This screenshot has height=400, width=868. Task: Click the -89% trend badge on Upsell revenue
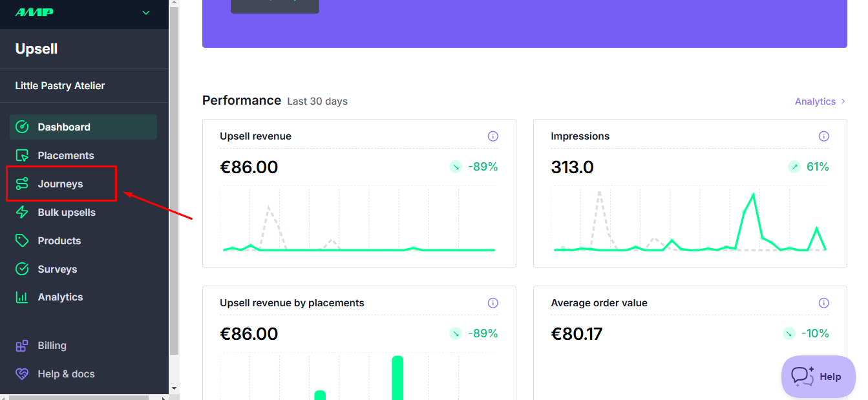(x=474, y=167)
